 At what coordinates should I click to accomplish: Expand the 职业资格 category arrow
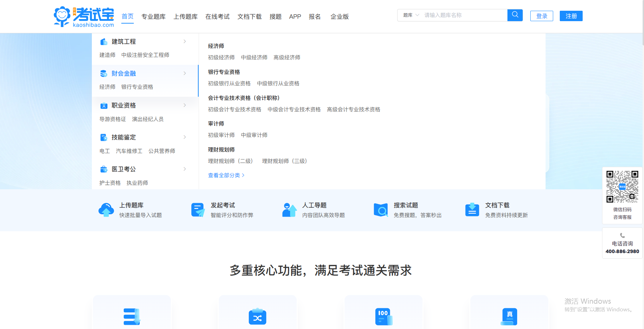(185, 105)
